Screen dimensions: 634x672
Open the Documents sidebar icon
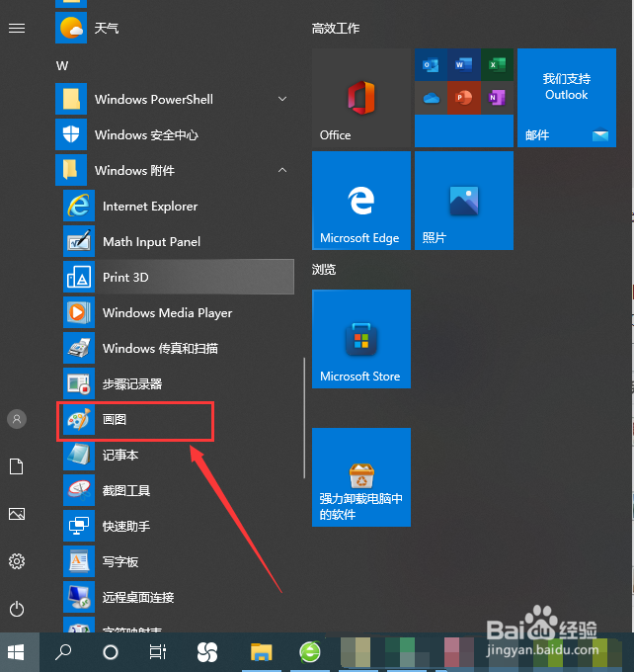17,466
